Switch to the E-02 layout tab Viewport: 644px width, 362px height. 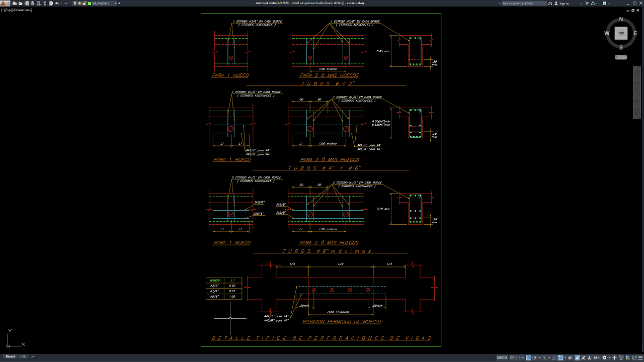coord(23,356)
